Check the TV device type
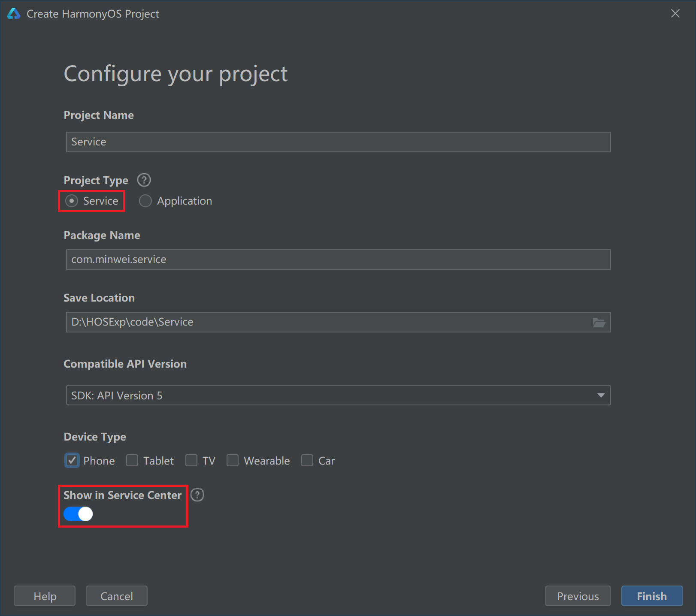 191,460
